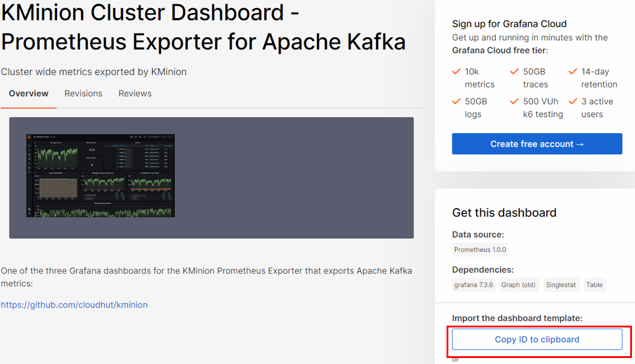Click the 'Data source:' label

click(478, 234)
